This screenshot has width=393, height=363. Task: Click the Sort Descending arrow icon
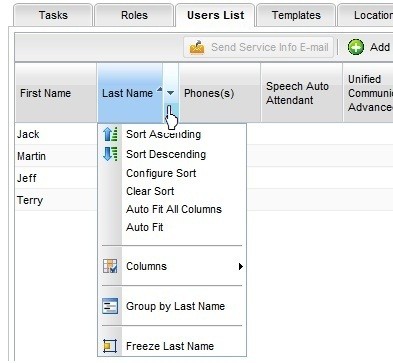[110, 154]
